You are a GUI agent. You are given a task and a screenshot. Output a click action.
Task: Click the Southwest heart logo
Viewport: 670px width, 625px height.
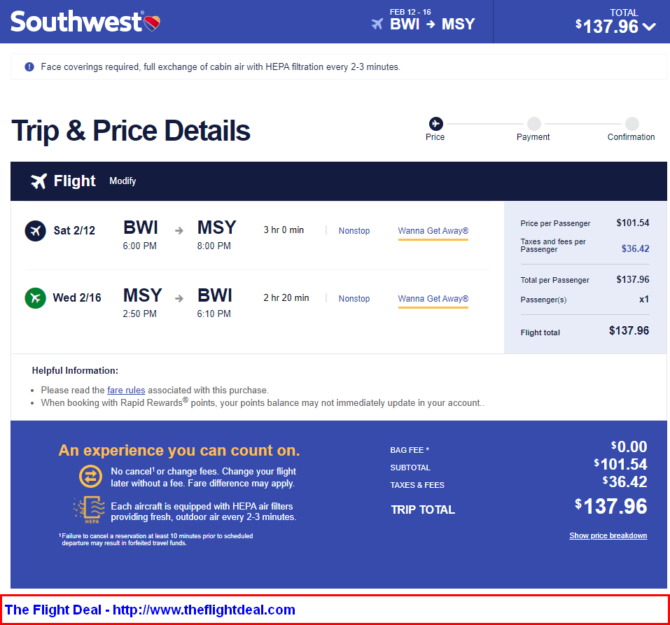tap(152, 23)
